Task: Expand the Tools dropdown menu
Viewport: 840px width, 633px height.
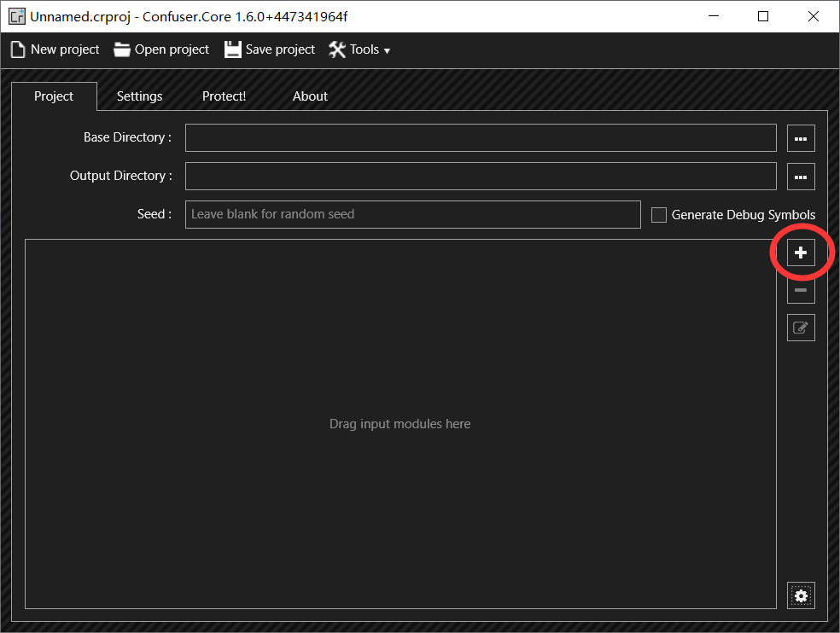Action: (359, 49)
